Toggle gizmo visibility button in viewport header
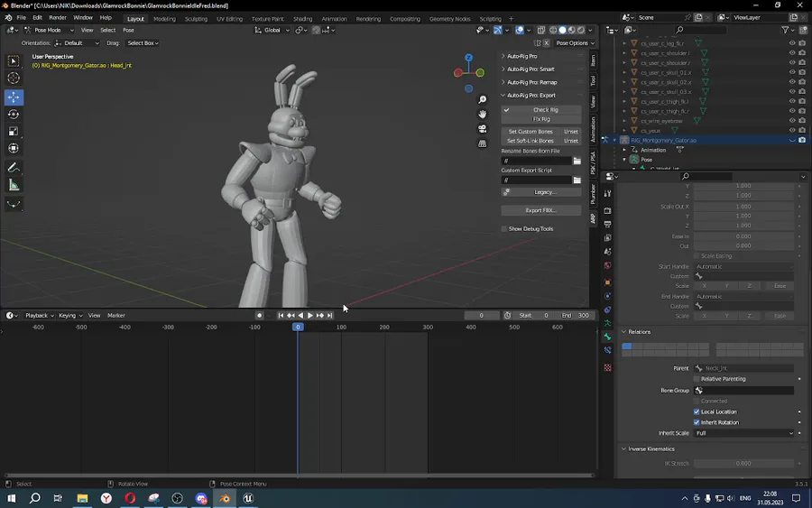Image resolution: width=812 pixels, height=508 pixels. pos(498,30)
